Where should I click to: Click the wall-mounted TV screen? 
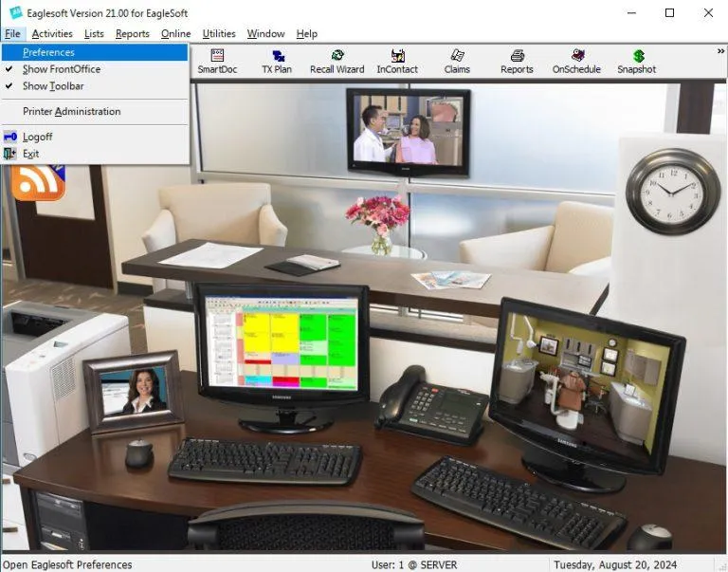pos(409,133)
